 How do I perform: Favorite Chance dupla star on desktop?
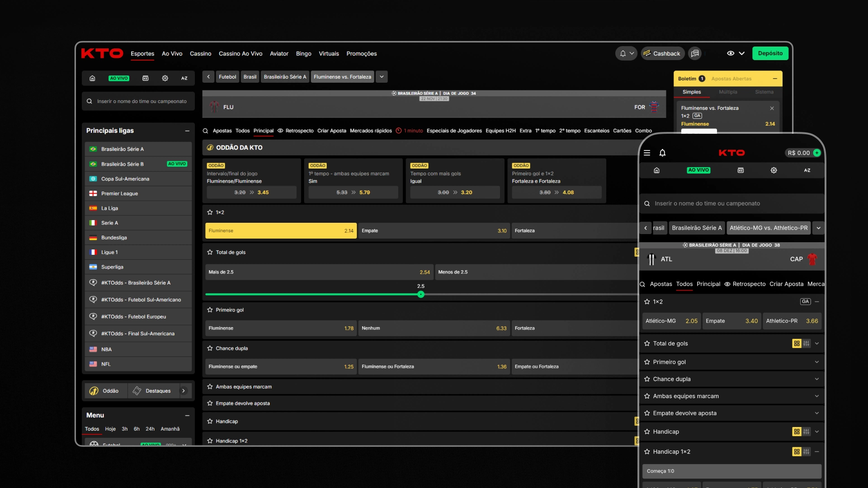pos(210,348)
